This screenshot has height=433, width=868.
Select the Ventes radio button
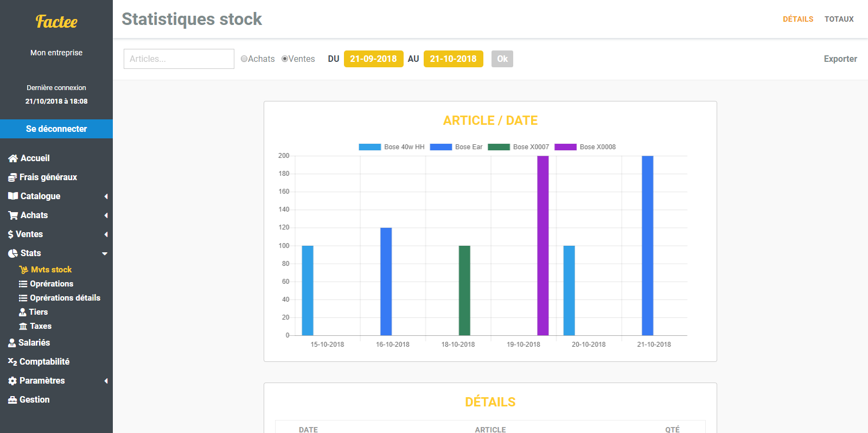285,59
